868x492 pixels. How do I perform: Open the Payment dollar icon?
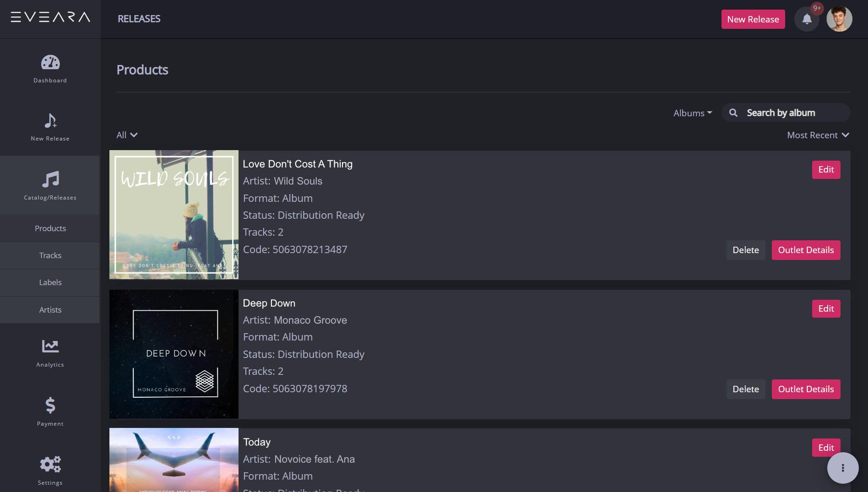tap(50, 405)
